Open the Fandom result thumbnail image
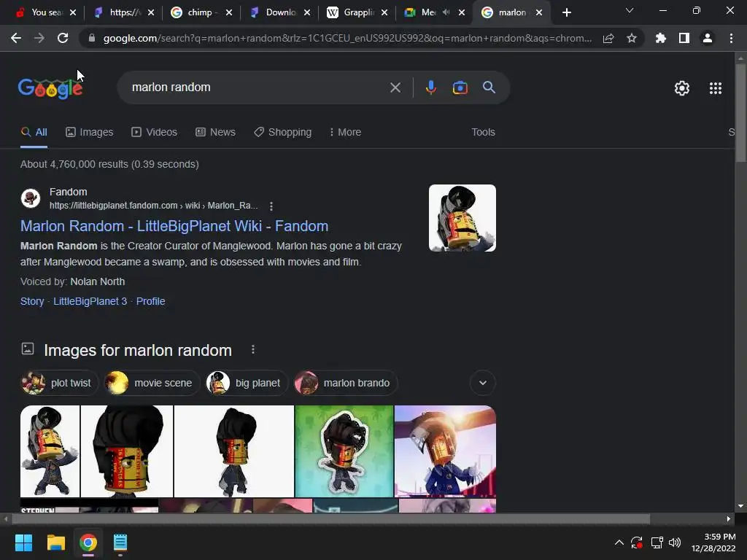747x560 pixels. coord(462,218)
